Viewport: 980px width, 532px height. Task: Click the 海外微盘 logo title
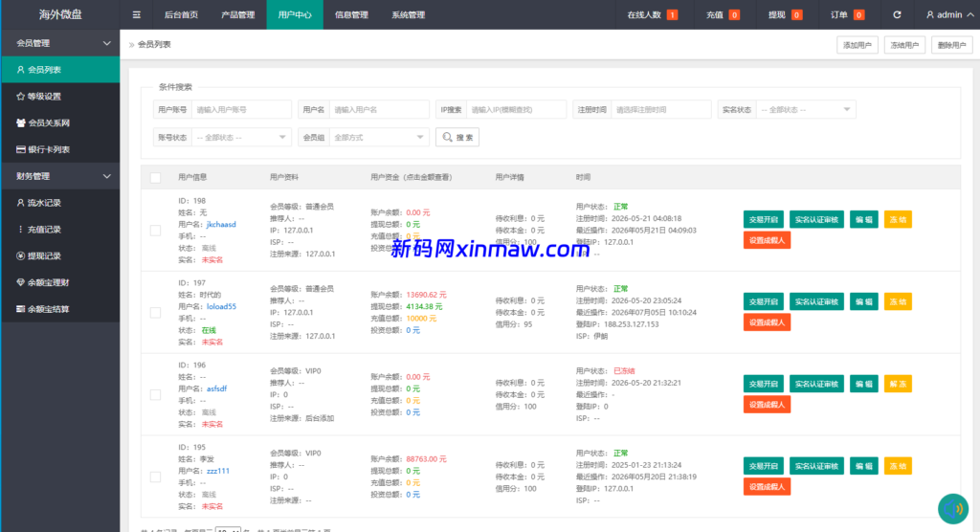(x=60, y=14)
